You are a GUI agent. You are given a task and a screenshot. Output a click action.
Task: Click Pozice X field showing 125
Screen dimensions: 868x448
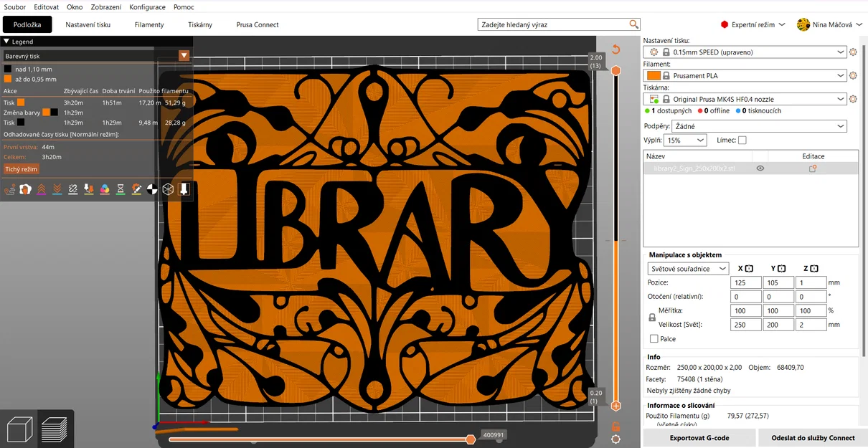[x=746, y=282]
